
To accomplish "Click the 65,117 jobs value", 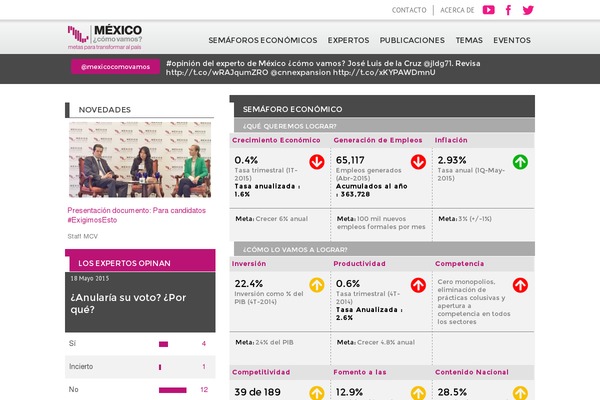I will pos(350,160).
